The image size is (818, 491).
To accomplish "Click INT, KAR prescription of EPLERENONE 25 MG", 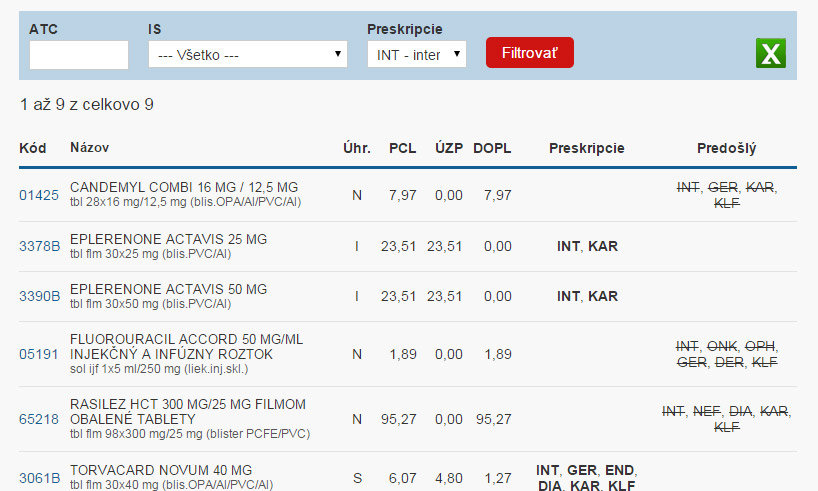I will tap(587, 246).
